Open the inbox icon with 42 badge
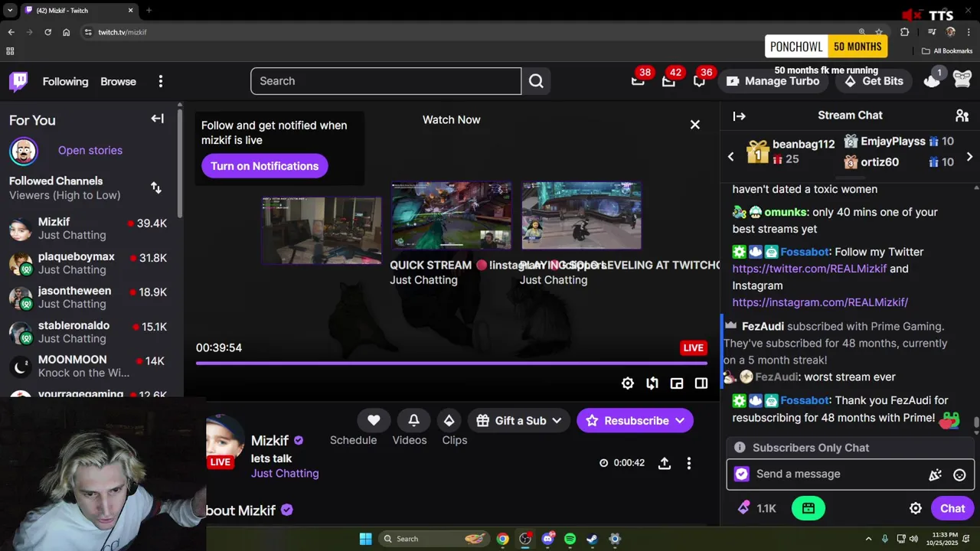Viewport: 980px width, 551px height. pyautogui.click(x=668, y=80)
